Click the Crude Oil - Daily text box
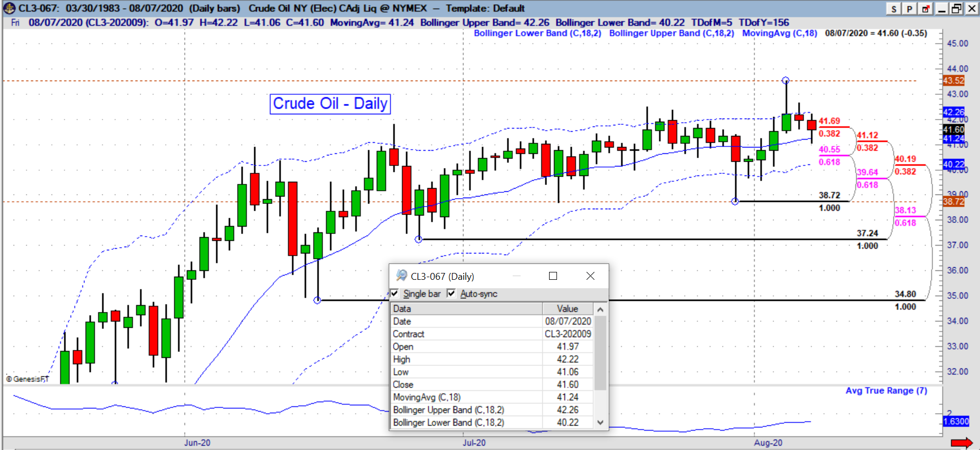Viewport: 980px width, 450px height. [330, 103]
